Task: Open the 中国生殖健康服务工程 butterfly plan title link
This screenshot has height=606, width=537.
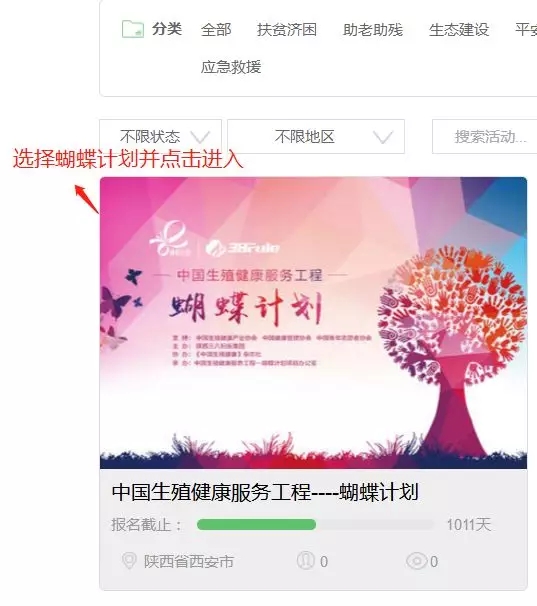Action: (265, 492)
